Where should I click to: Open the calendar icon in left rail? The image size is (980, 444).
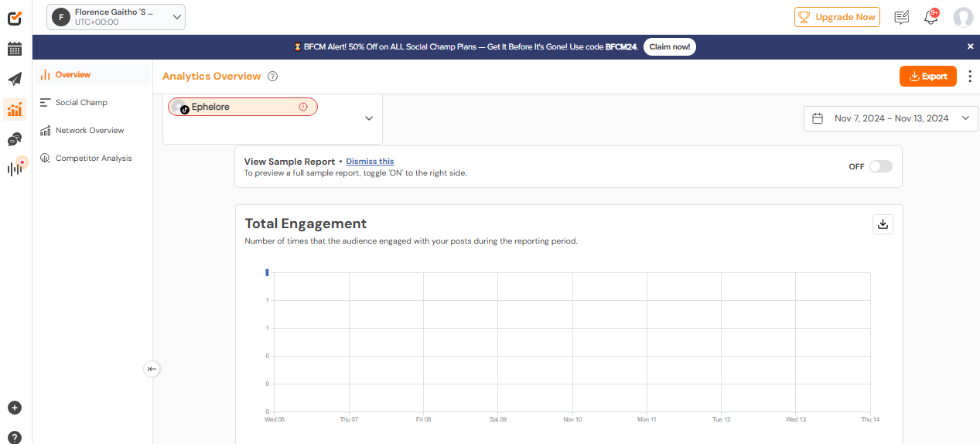pyautogui.click(x=15, y=50)
